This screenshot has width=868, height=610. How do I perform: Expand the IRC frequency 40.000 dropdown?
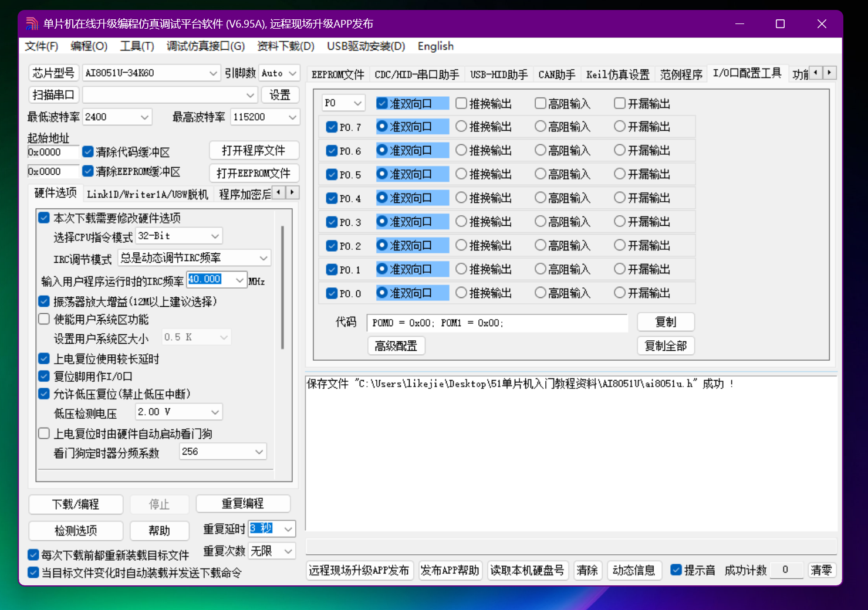point(239,280)
